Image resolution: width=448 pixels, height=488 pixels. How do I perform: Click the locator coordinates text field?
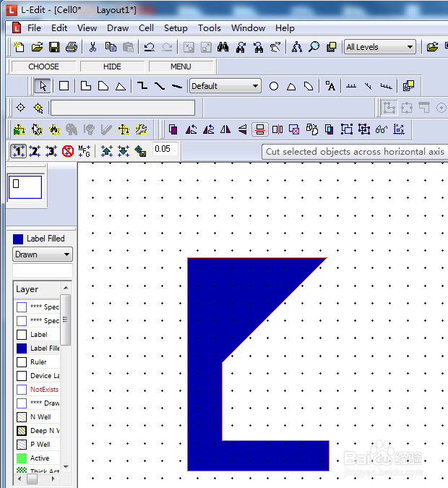[123, 108]
